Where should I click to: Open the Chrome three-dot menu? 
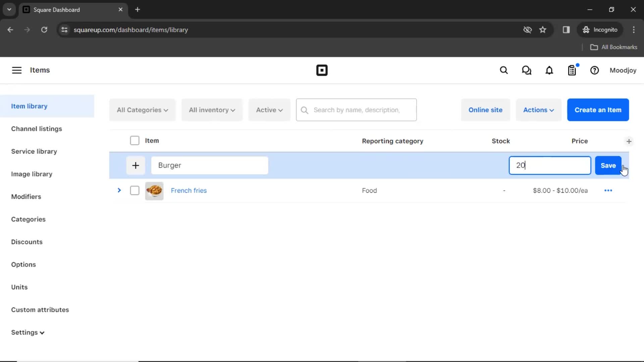(634, 30)
